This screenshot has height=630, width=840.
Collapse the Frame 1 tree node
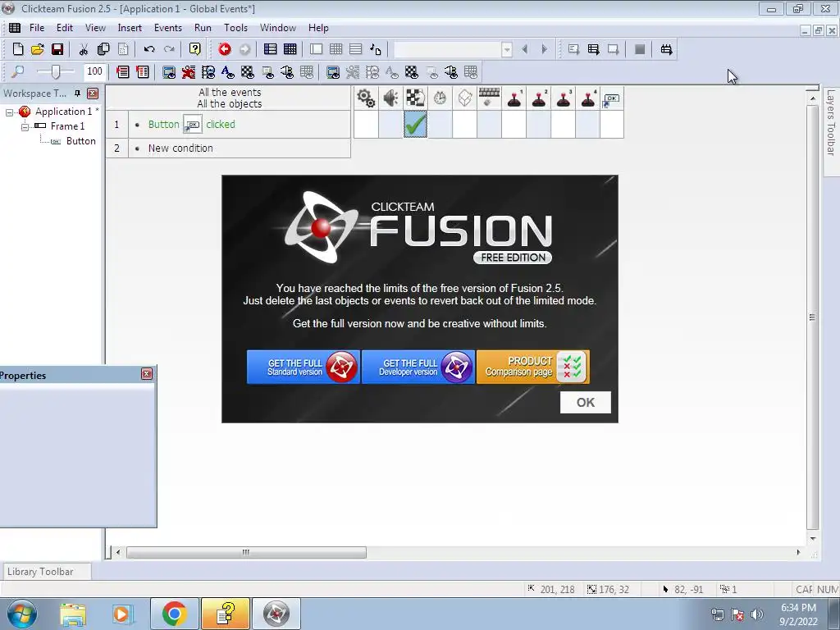25,127
